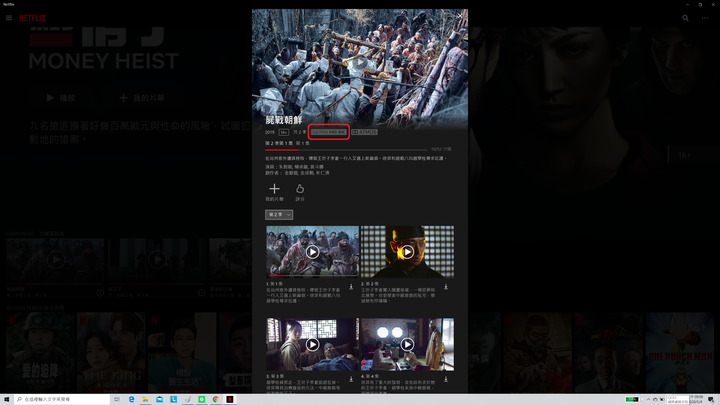Click the 16+ maturity rating badge
This screenshot has width=720, height=405.
(x=284, y=132)
